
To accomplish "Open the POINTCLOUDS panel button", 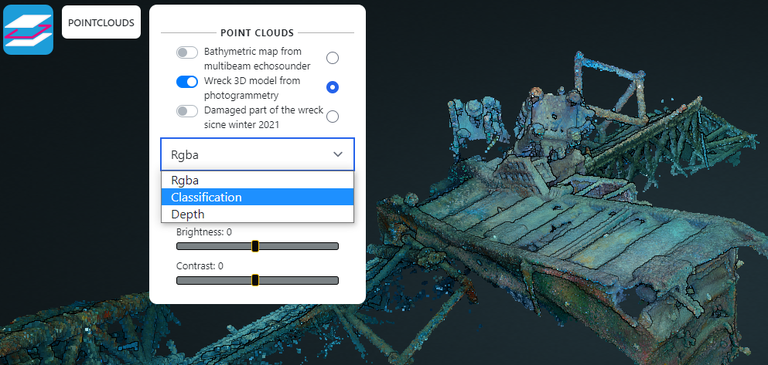I will pyautogui.click(x=101, y=23).
